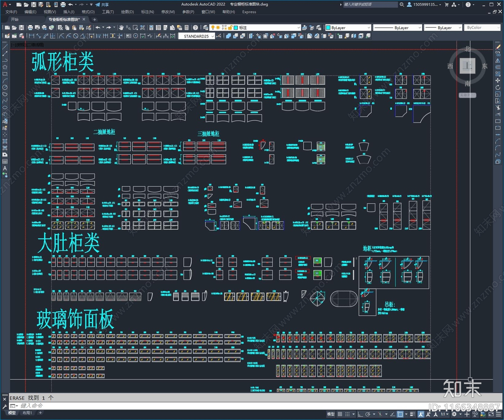Open the Help question mark icon in standard toolbar
The height and width of the screenshot is (420, 504).
pyautogui.click(x=196, y=28)
